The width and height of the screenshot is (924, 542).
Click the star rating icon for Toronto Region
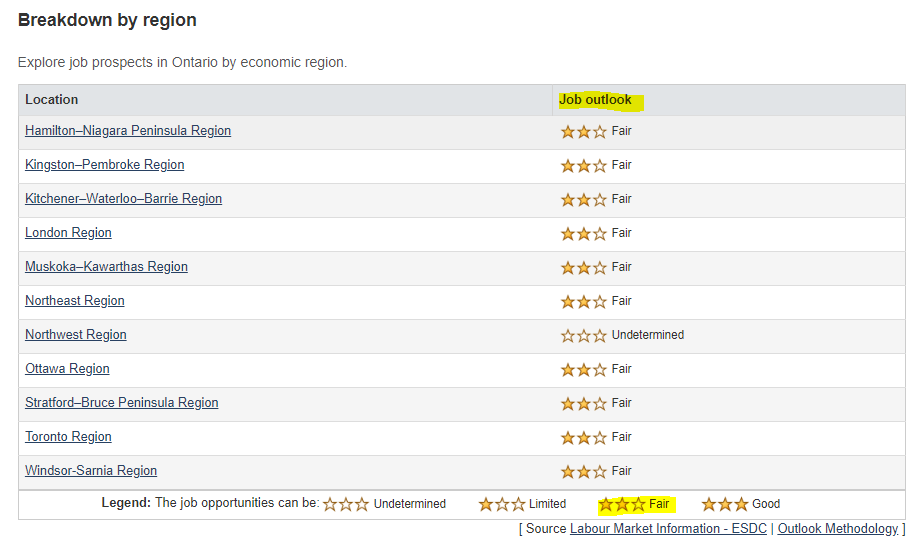point(584,438)
